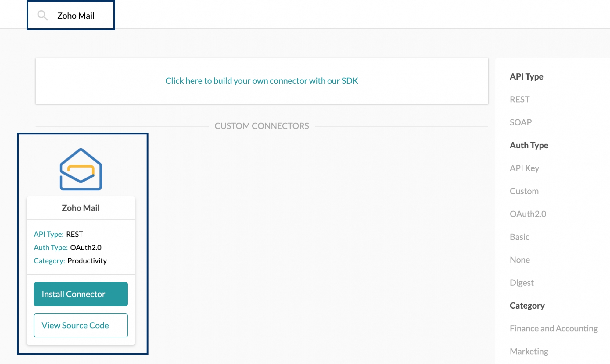Filter by SOAP API type
This screenshot has width=610, height=364.
[x=521, y=122]
